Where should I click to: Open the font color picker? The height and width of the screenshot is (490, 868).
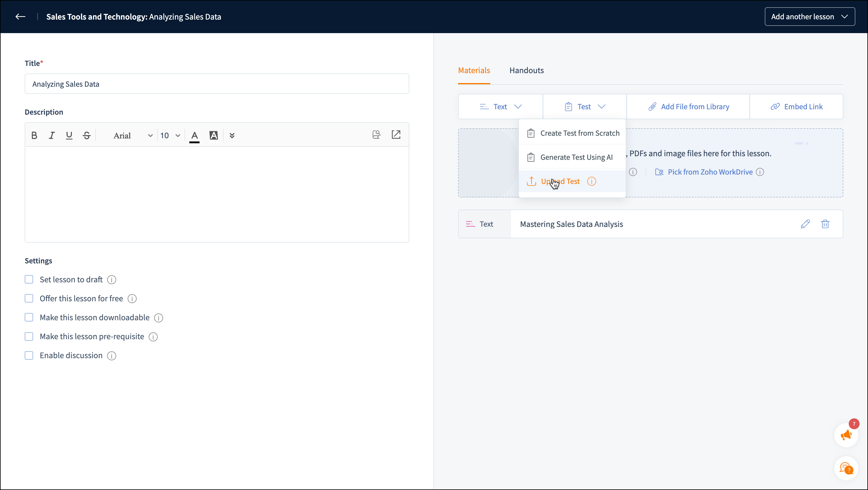194,135
